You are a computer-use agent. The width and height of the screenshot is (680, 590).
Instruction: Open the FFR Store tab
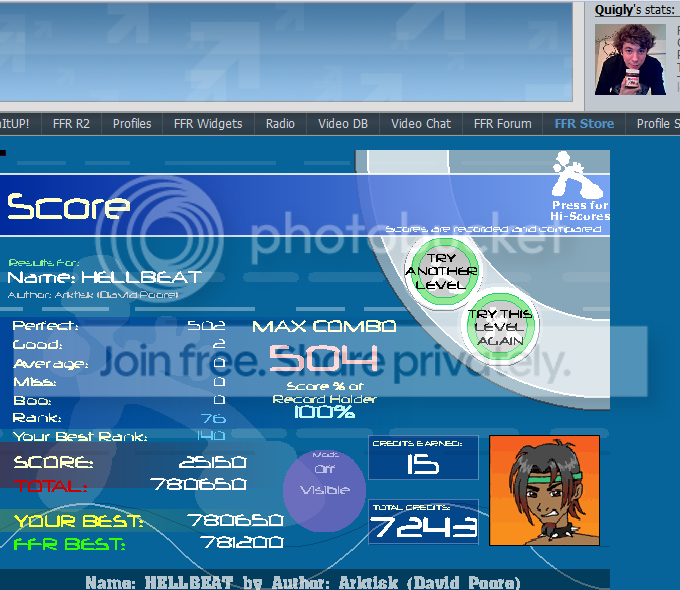[584, 124]
